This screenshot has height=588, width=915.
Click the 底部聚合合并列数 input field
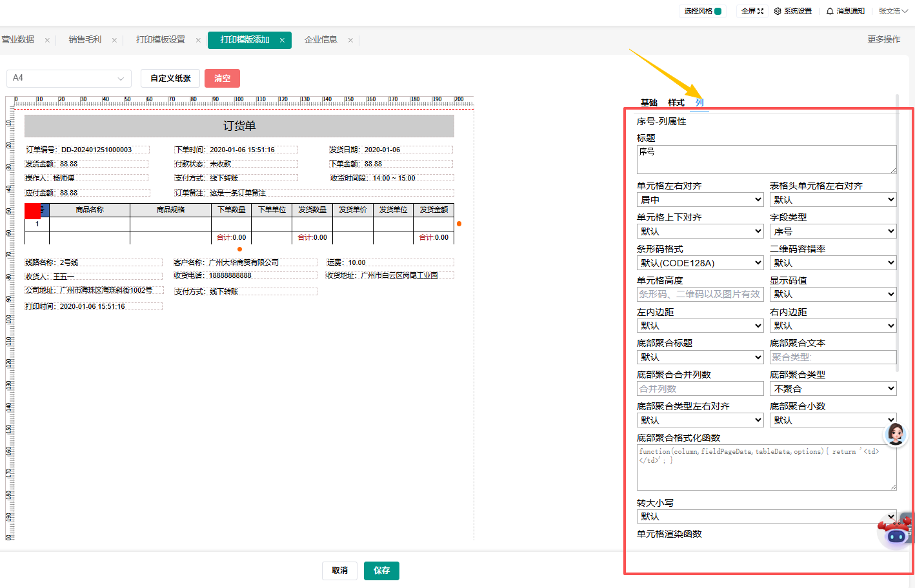point(700,389)
